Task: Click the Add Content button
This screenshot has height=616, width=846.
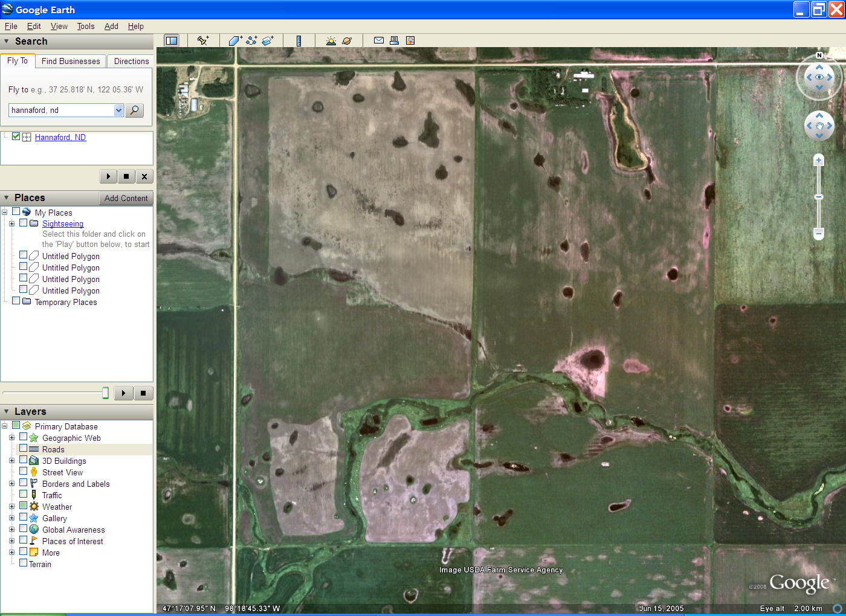Action: 126,198
